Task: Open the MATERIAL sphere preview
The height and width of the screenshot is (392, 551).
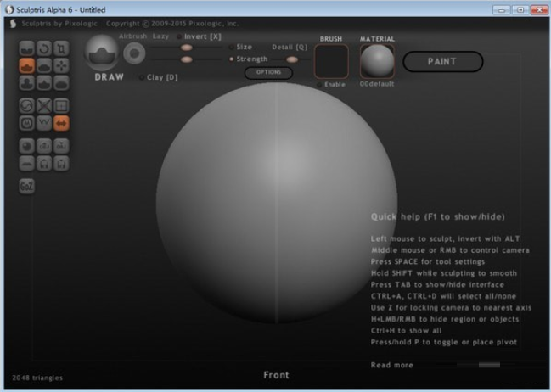Action: [x=377, y=61]
